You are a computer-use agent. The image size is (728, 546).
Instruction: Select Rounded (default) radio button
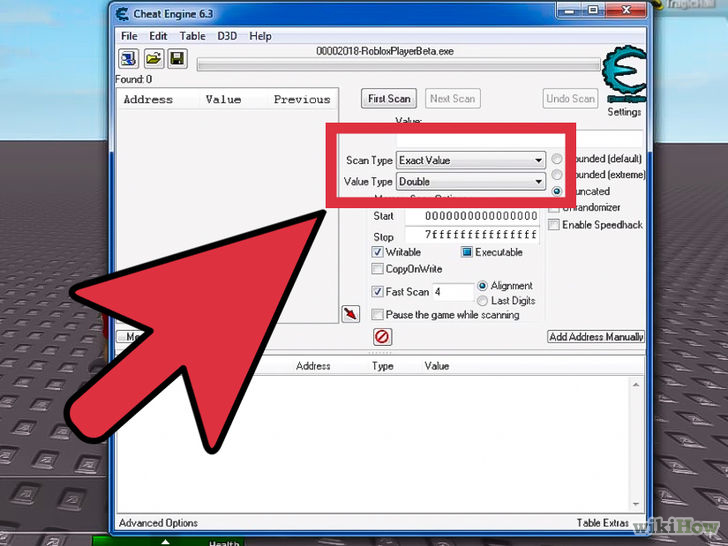click(x=557, y=159)
